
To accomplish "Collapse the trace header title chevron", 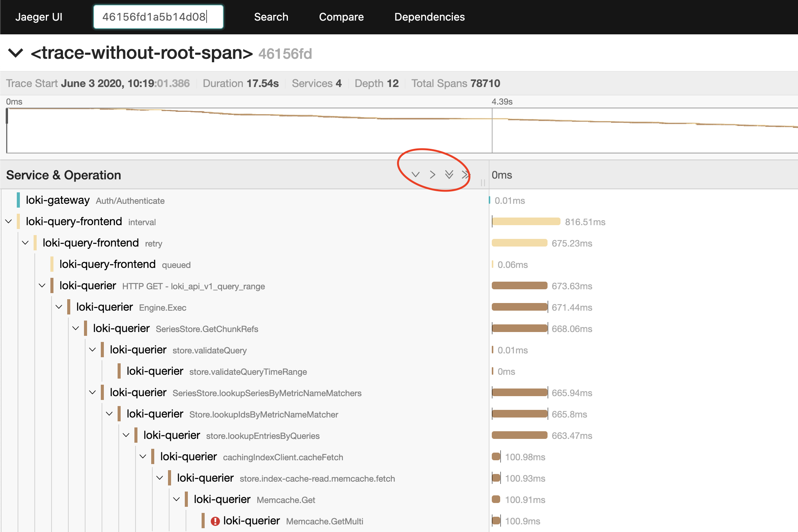I will [x=16, y=53].
